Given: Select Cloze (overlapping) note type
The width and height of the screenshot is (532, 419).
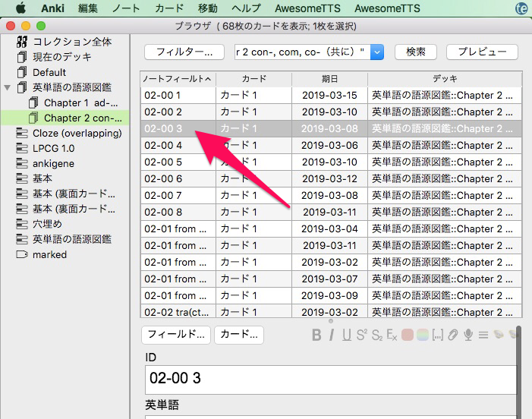Looking at the screenshot, I should click(69, 133).
